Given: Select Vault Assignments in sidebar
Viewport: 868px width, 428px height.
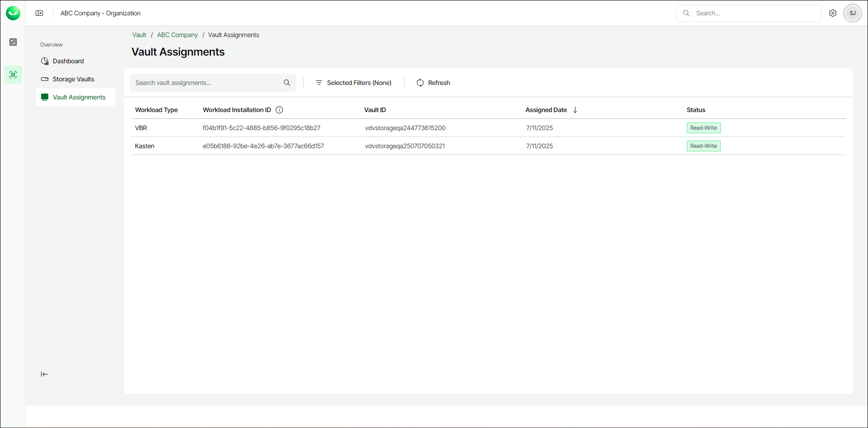Looking at the screenshot, I should pos(79,97).
